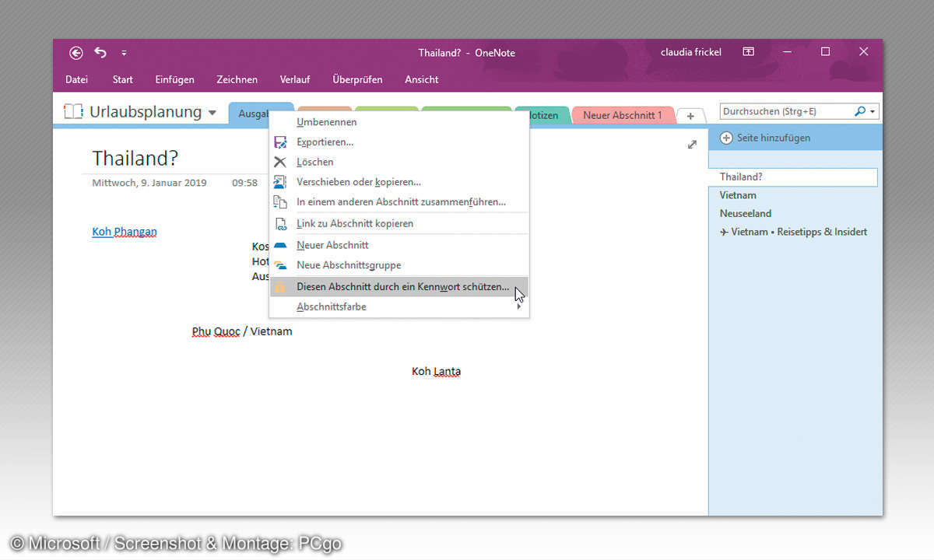Viewport: 934px width, 560px height.
Task: Select the Thailand? page in list
Action: click(x=792, y=177)
